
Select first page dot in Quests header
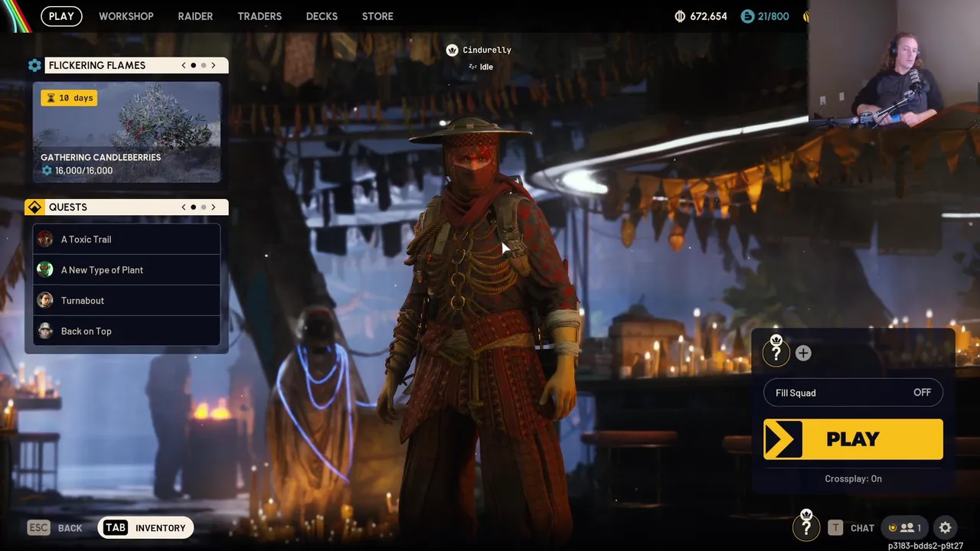[193, 207]
